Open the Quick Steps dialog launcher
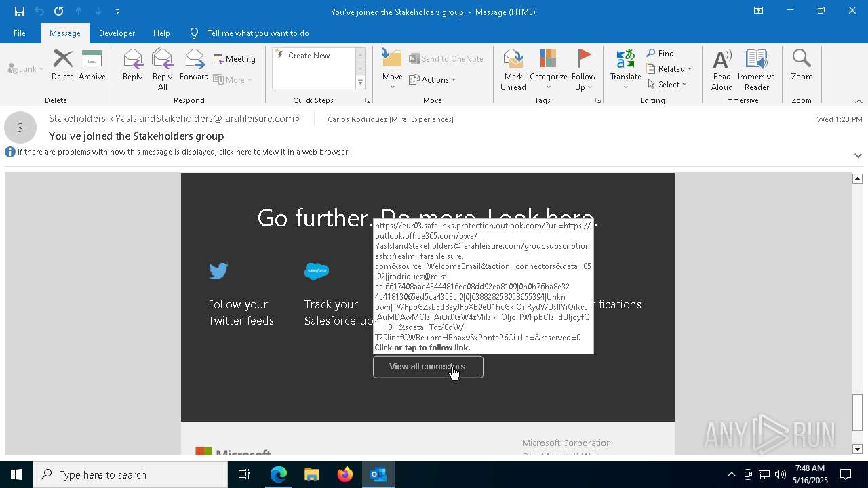868x488 pixels. click(x=368, y=100)
